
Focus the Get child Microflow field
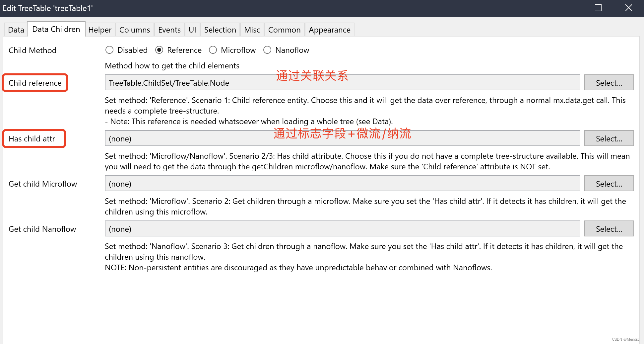[x=342, y=184]
